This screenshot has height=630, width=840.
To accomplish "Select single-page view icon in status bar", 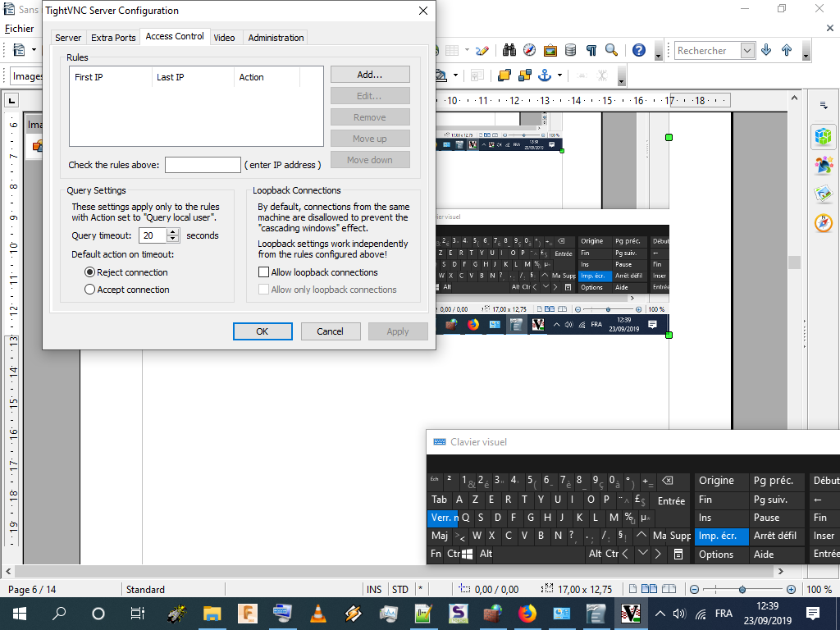I will pyautogui.click(x=632, y=589).
